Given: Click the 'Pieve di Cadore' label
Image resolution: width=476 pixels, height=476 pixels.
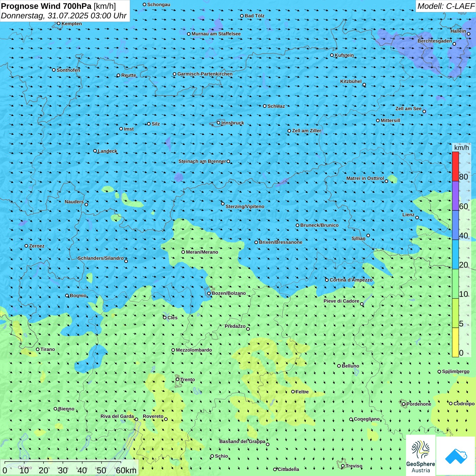Looking at the screenshot, I should pyautogui.click(x=341, y=301).
